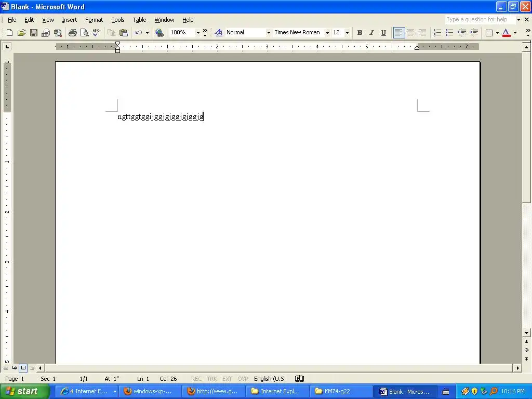The image size is (532, 399).
Task: Increase paragraph indent
Action: click(474, 33)
